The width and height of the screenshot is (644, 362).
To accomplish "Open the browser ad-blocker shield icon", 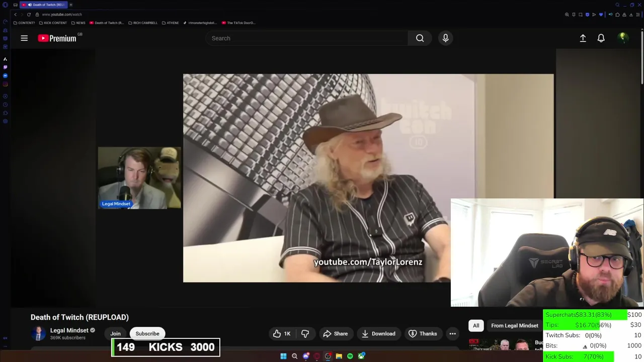I will (588, 15).
